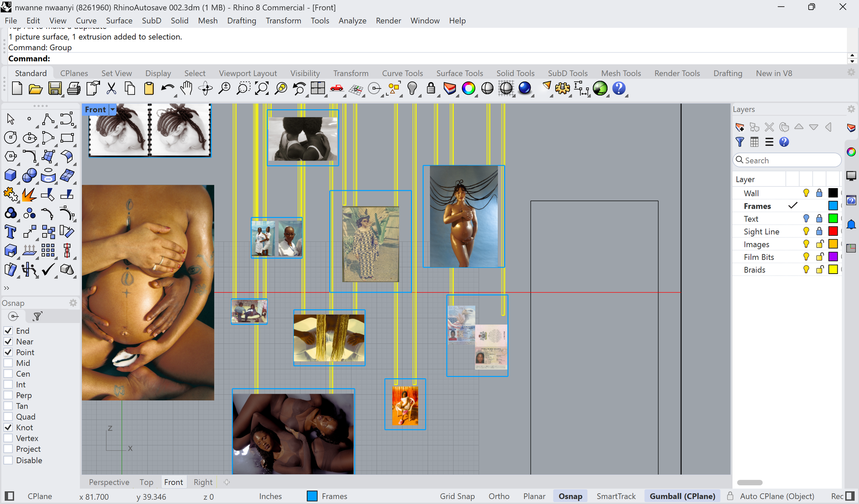859x504 pixels.
Task: Uncheck the Knot osnap checkbox
Action: pyautogui.click(x=8, y=428)
